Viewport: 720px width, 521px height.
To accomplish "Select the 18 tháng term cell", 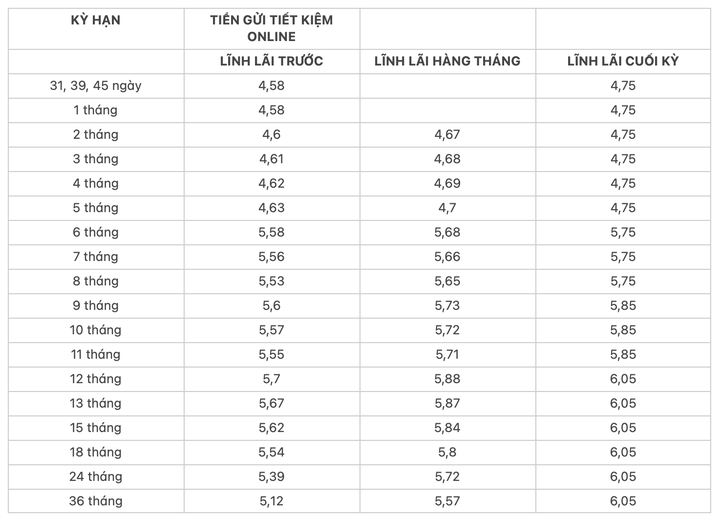I will click(x=96, y=452).
